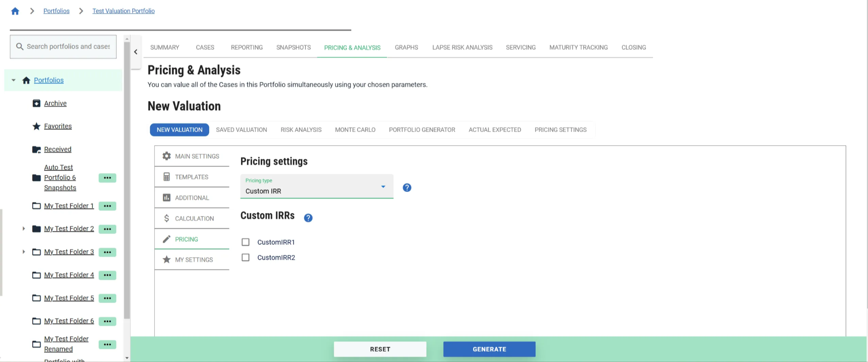The height and width of the screenshot is (362, 868).
Task: Click the help icon next to Custom IRRs
Action: pyautogui.click(x=308, y=218)
